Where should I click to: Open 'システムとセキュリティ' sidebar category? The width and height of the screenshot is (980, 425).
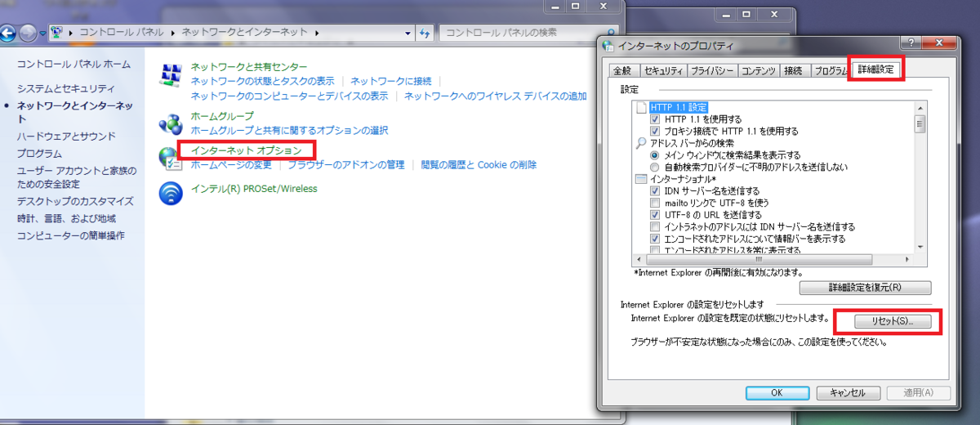[x=66, y=88]
